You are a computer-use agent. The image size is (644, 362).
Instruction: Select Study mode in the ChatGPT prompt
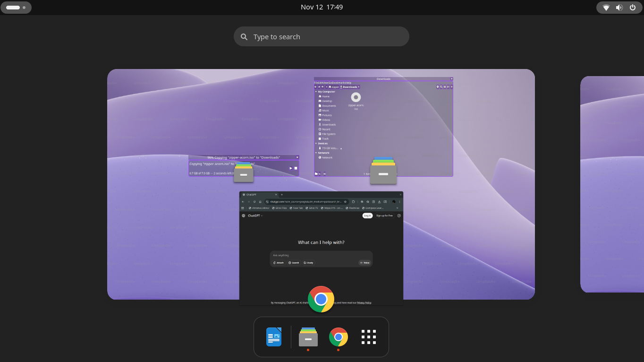coord(308,263)
